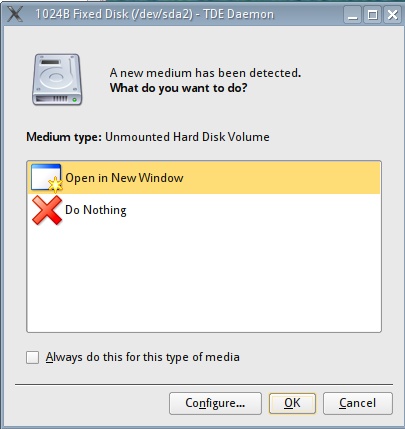Click the Open in New Window icon
Viewport: 405px width, 429px height.
(x=46, y=178)
